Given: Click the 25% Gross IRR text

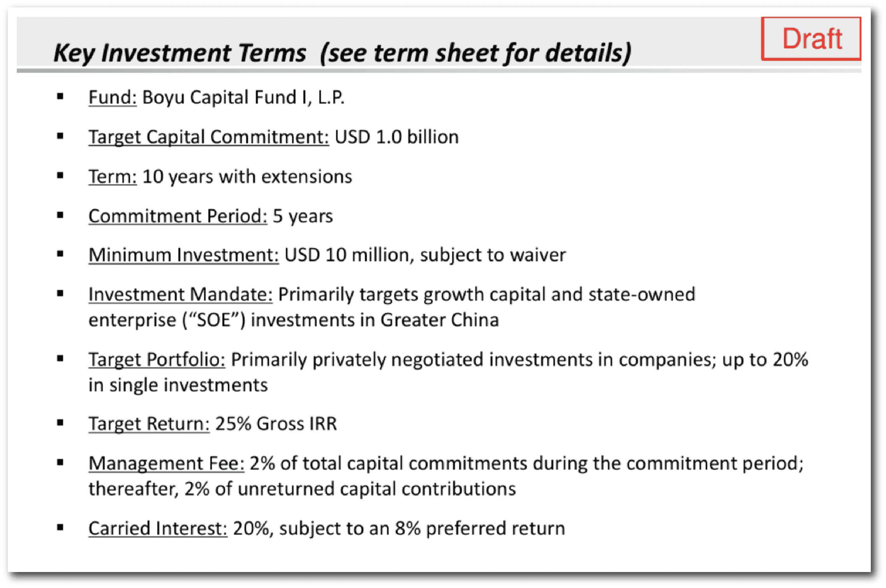Looking at the screenshot, I should coord(276,424).
